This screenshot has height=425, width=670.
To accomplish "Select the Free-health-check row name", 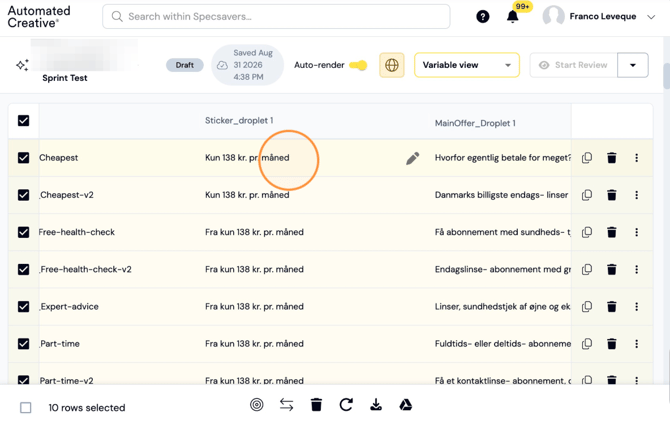I will pos(76,232).
